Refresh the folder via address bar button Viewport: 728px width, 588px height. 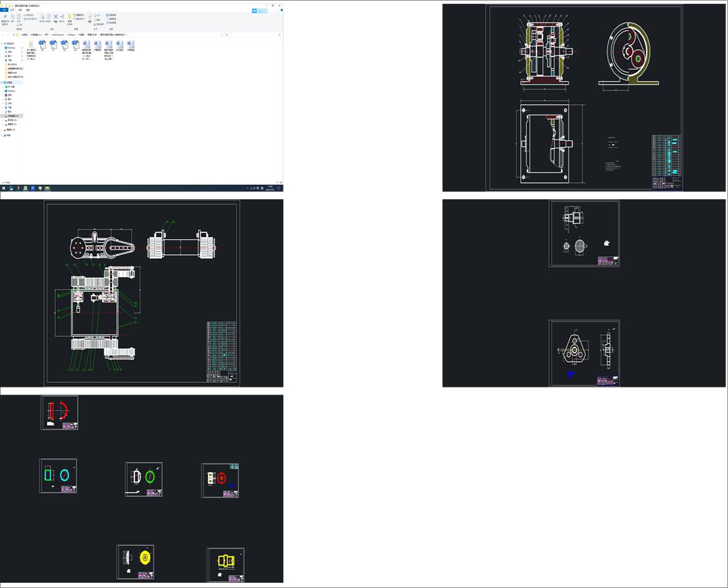pyautogui.click(x=226, y=35)
